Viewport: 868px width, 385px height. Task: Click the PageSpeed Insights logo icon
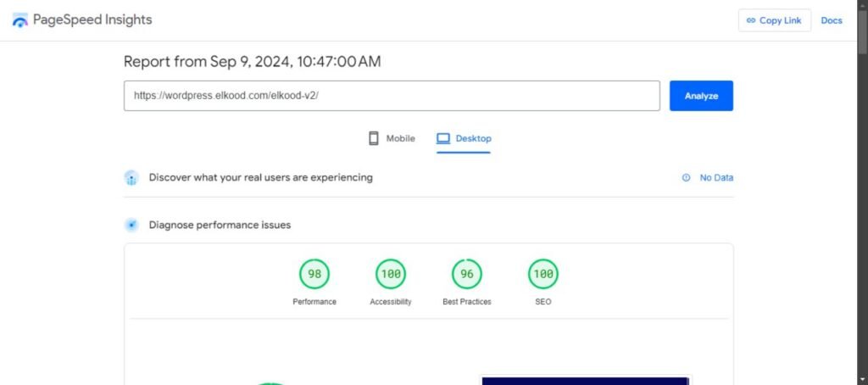(19, 20)
